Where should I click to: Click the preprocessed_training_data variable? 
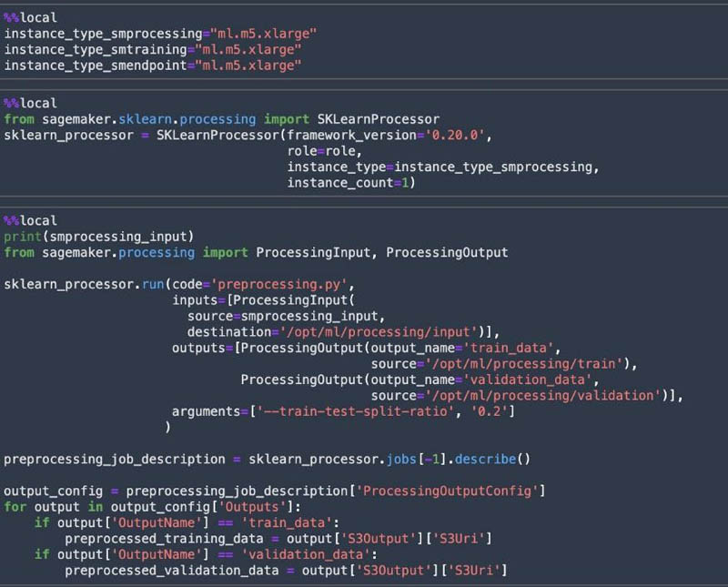164,539
